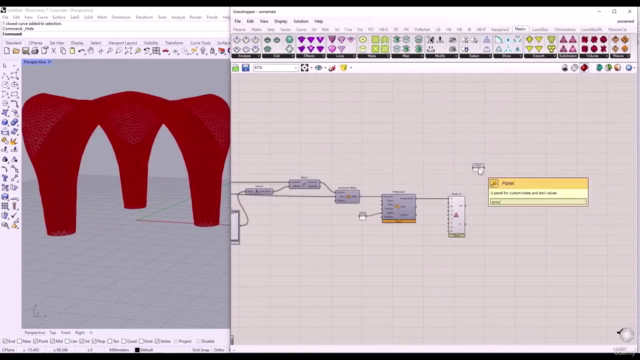Open the Mesh menu in Rhino
The height and width of the screenshot is (360, 640).
click(102, 17)
